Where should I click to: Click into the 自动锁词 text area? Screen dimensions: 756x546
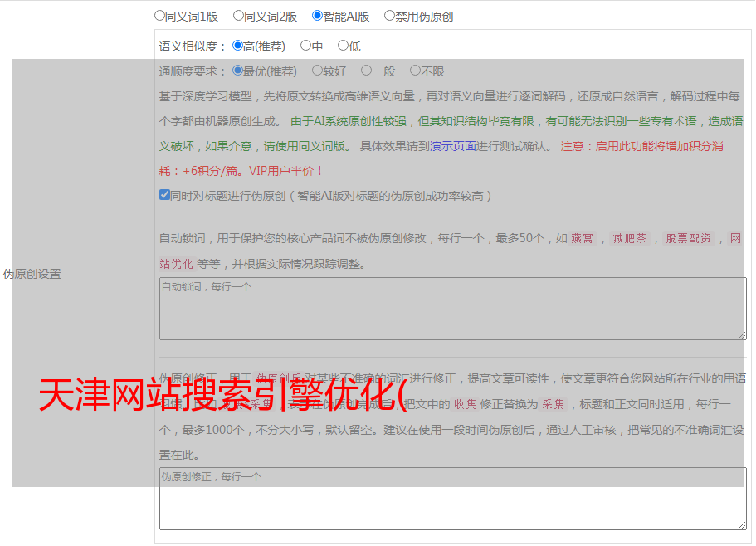click(x=452, y=308)
